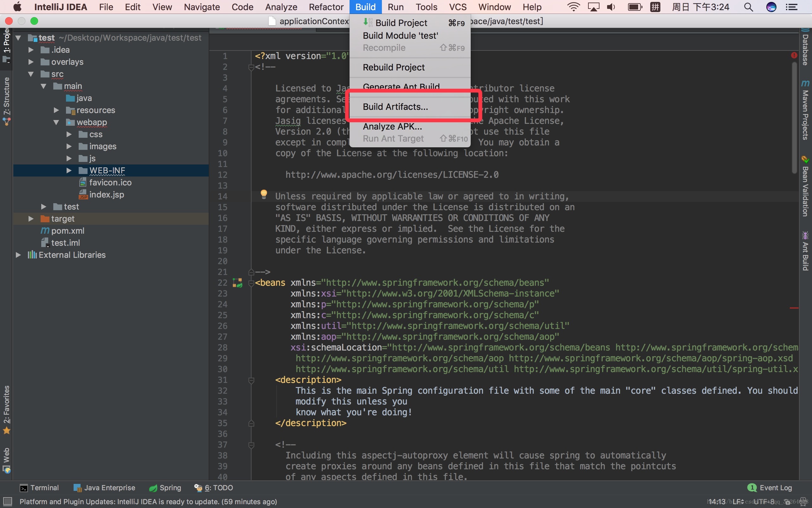812x508 pixels.
Task: Click the red error stripe mark
Action: click(794, 308)
